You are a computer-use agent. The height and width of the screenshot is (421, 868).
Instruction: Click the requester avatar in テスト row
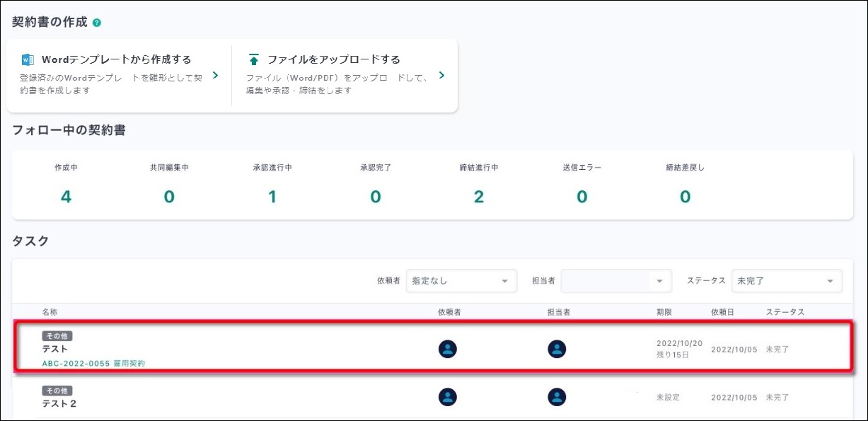(447, 349)
